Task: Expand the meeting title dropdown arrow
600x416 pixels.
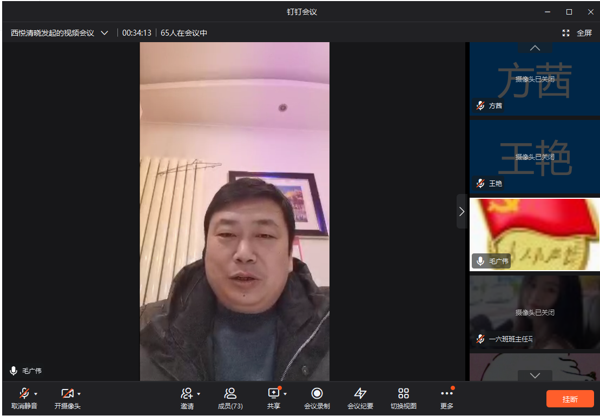Action: 104,32
